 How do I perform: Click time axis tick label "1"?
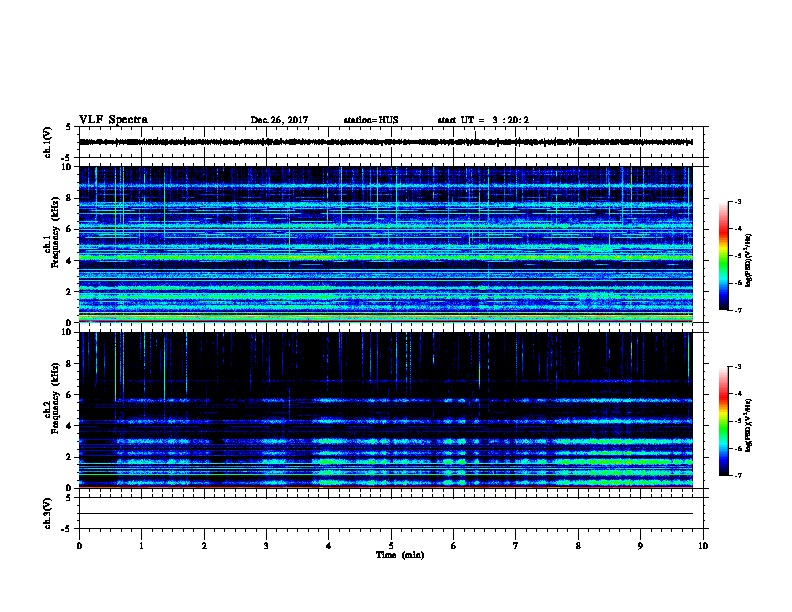(142, 545)
